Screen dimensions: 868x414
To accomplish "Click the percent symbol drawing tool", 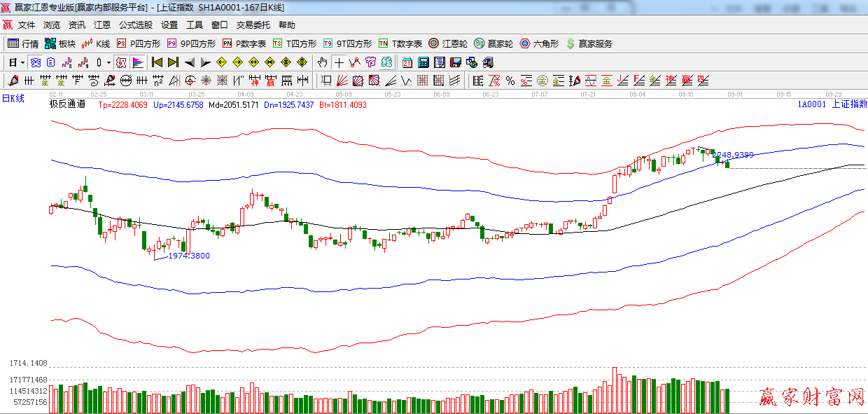I will [x=510, y=81].
